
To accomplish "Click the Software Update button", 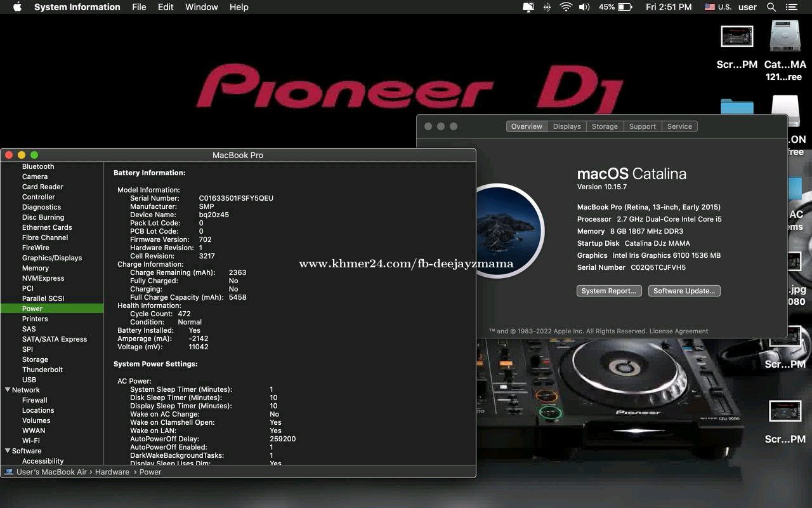I will point(684,291).
